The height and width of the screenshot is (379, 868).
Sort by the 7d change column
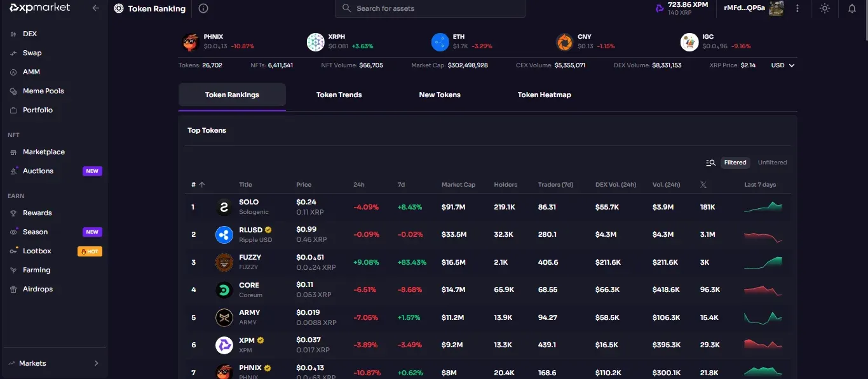coord(401,185)
